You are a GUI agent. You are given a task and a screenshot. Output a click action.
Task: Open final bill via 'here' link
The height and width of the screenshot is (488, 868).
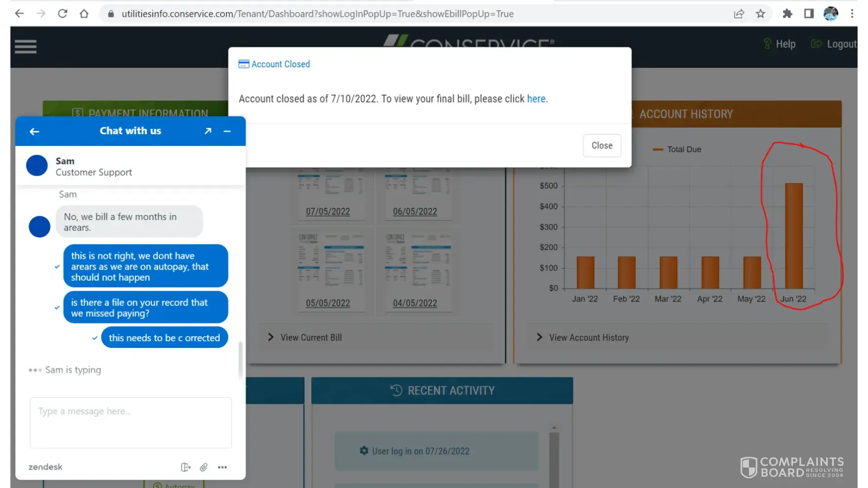[x=536, y=99]
